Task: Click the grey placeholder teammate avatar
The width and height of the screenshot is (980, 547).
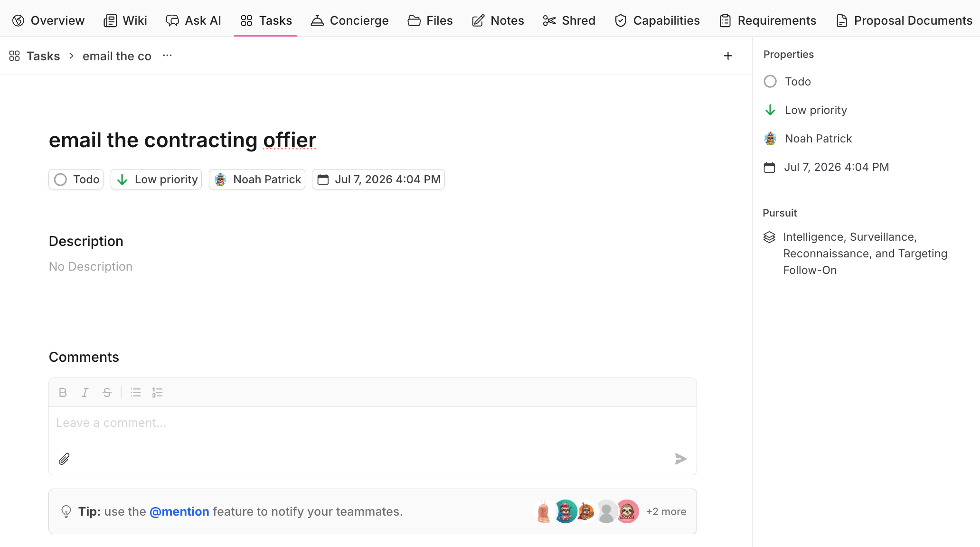Action: pyautogui.click(x=606, y=511)
